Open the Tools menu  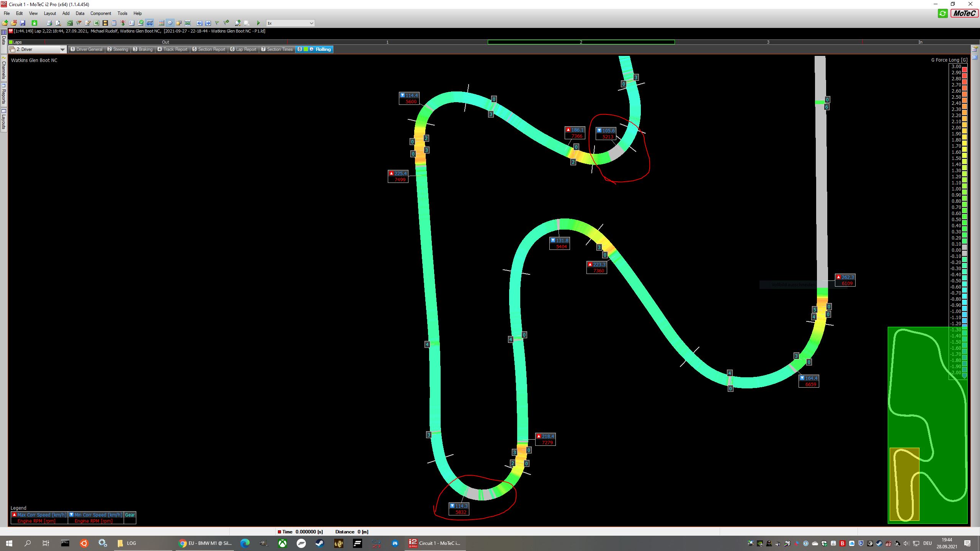122,13
